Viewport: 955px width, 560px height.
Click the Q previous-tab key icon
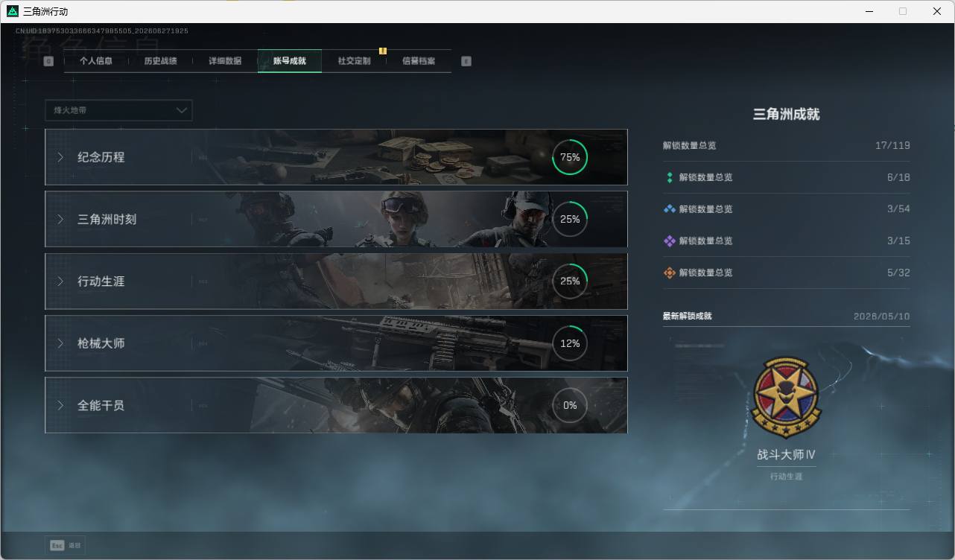(x=48, y=61)
